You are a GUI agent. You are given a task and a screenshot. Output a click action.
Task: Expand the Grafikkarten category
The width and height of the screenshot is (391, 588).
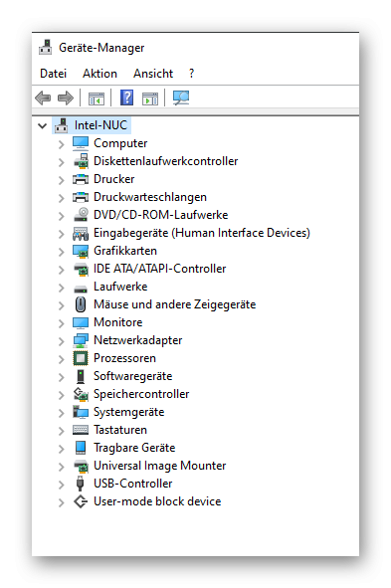[62, 252]
